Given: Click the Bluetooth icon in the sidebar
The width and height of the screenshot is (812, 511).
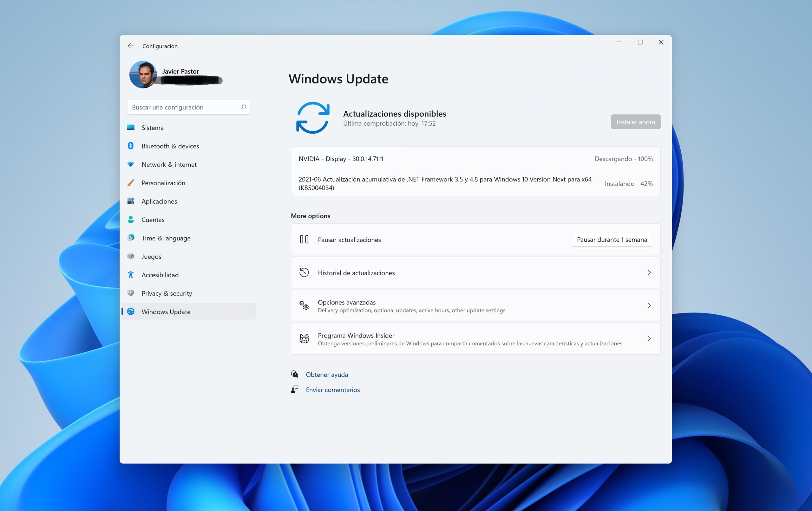Looking at the screenshot, I should 130,146.
